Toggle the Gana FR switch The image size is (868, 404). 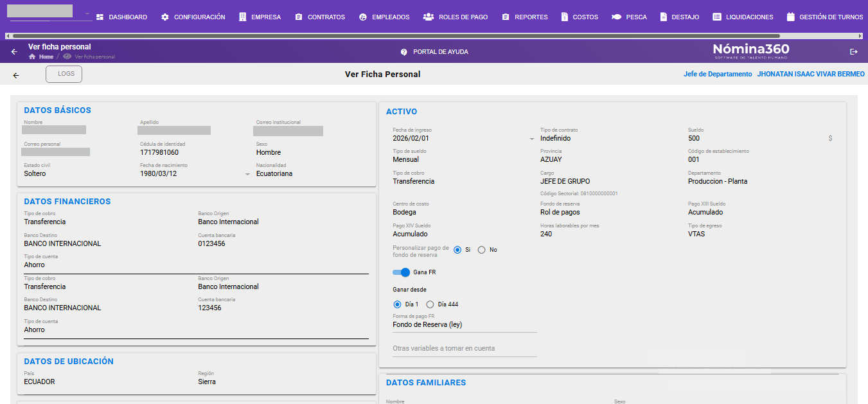[x=402, y=272]
